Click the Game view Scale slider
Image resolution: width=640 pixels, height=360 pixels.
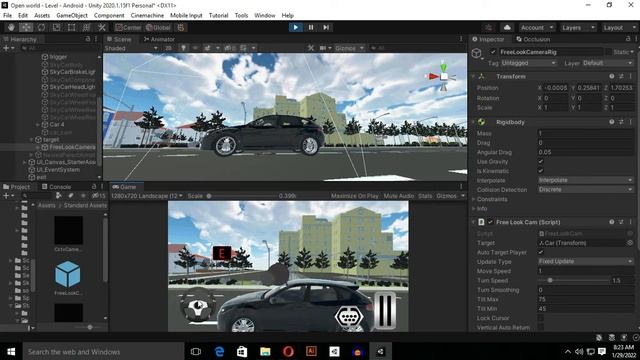click(x=209, y=196)
